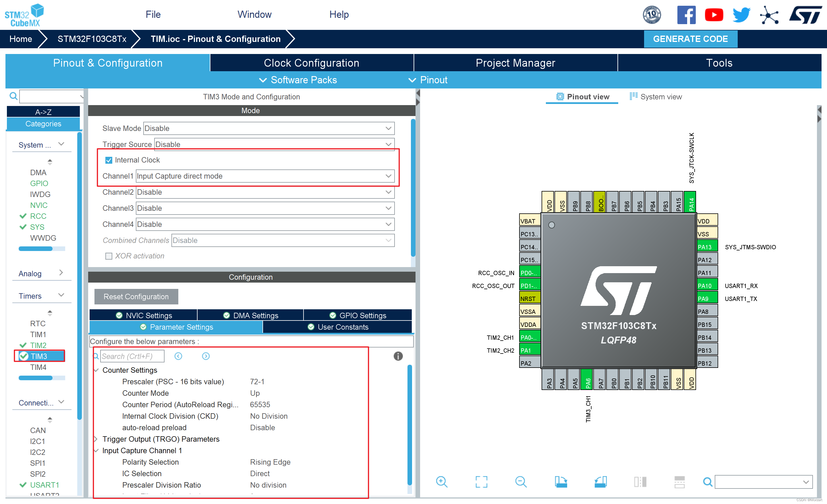
Task: Go to Home breadcrumb
Action: point(21,39)
